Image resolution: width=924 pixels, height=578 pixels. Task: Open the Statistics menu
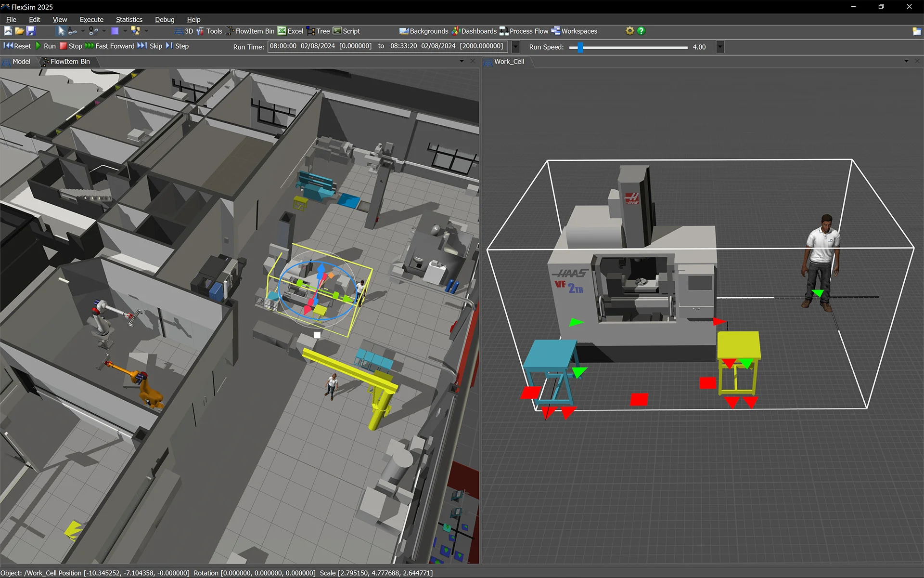tap(128, 19)
